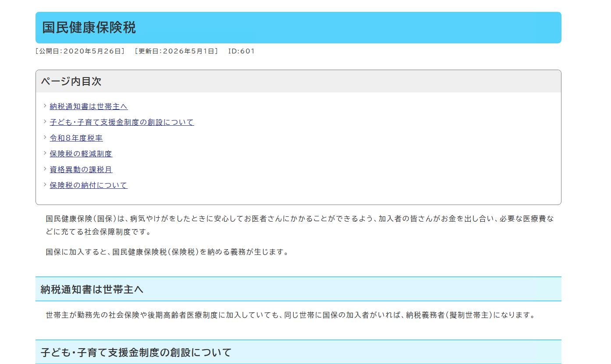Click the chevron beside 保険税の軽減制度 link
Image resolution: width=611 pixels, height=364 pixels.
pyautogui.click(x=45, y=153)
